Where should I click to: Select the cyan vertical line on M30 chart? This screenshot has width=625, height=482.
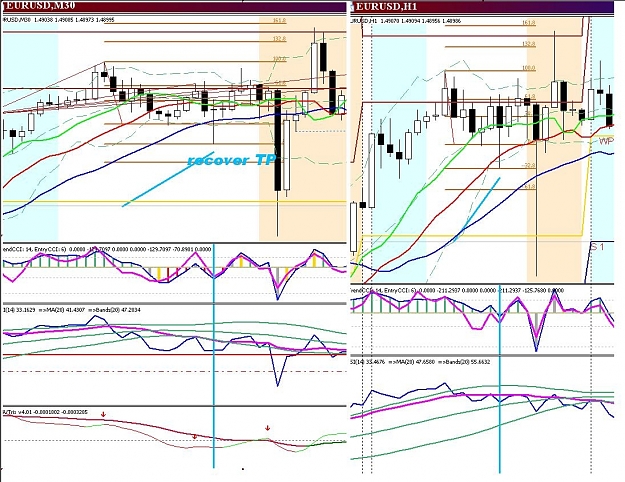[214, 356]
